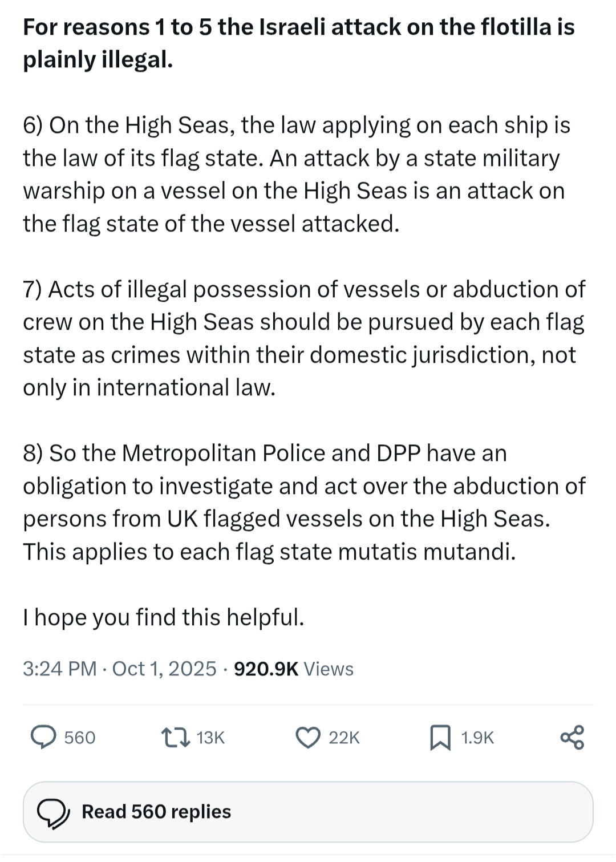616x862 pixels.
Task: Click the 22K likes count
Action: [344, 738]
